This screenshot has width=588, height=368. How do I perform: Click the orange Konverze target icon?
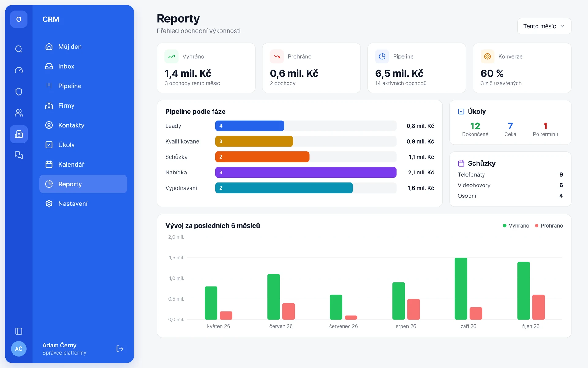[x=488, y=56]
